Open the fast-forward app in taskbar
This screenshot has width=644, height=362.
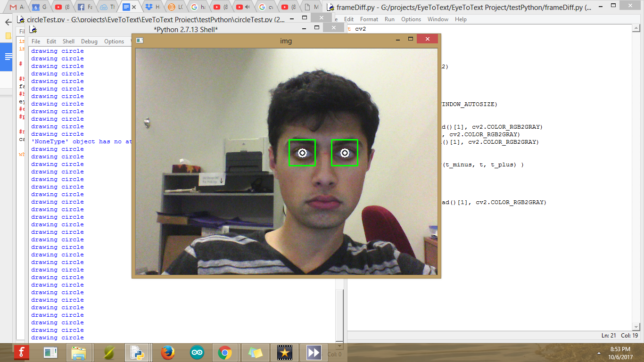click(x=314, y=352)
